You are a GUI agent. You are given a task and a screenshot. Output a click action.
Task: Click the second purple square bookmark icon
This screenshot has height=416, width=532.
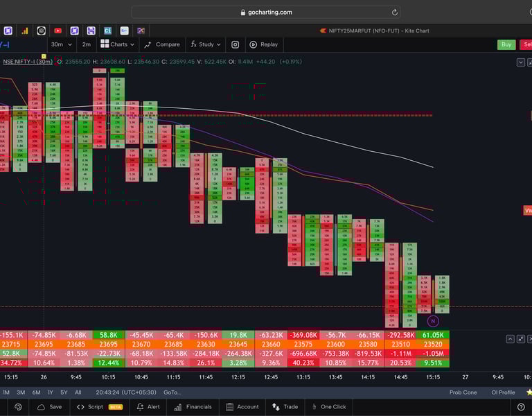75,31
